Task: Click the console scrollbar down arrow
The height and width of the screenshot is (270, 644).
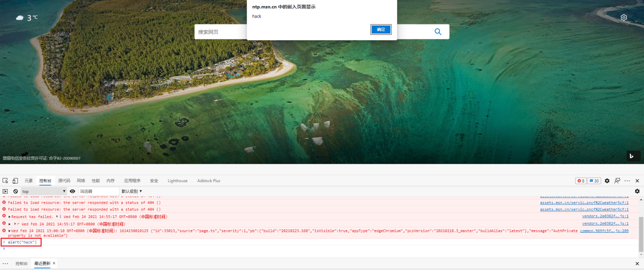Action: [641, 255]
